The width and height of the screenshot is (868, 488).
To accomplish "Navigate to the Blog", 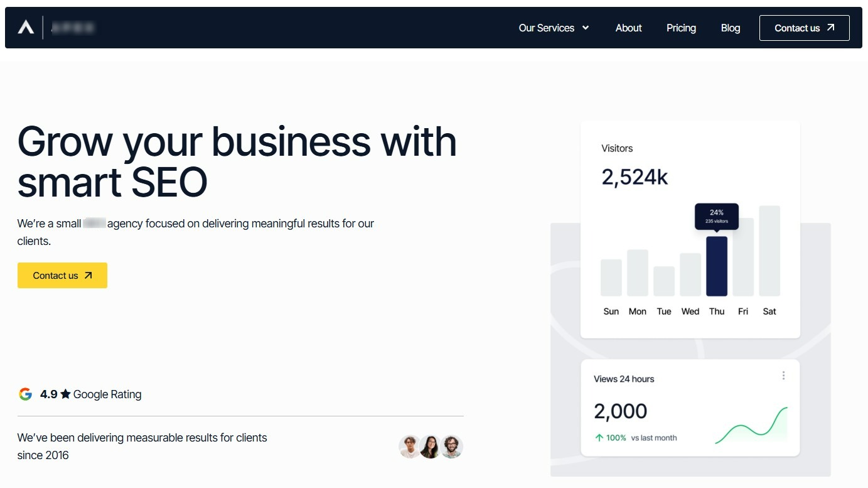I will tap(730, 28).
